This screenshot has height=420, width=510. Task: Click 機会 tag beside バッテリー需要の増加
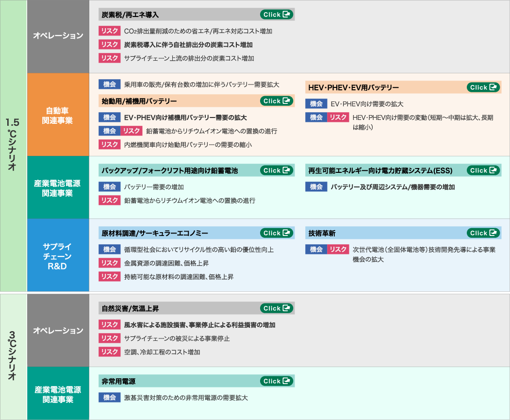coord(110,187)
